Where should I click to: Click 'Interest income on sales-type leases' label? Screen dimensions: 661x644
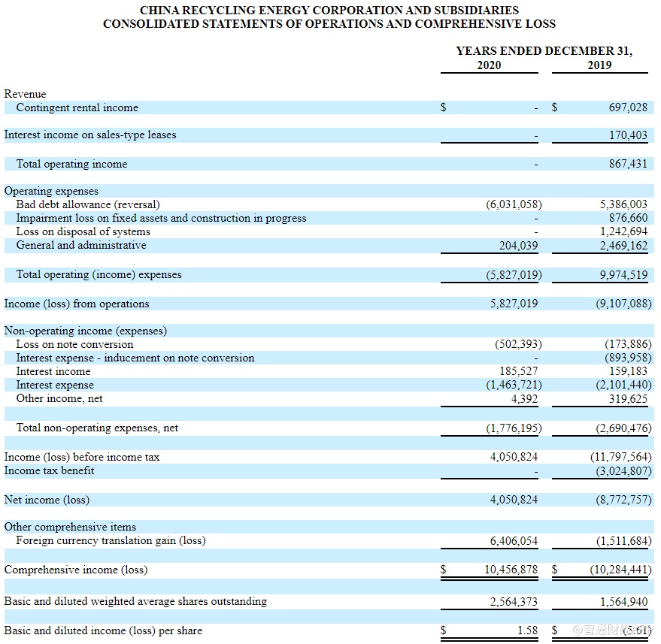click(x=90, y=135)
